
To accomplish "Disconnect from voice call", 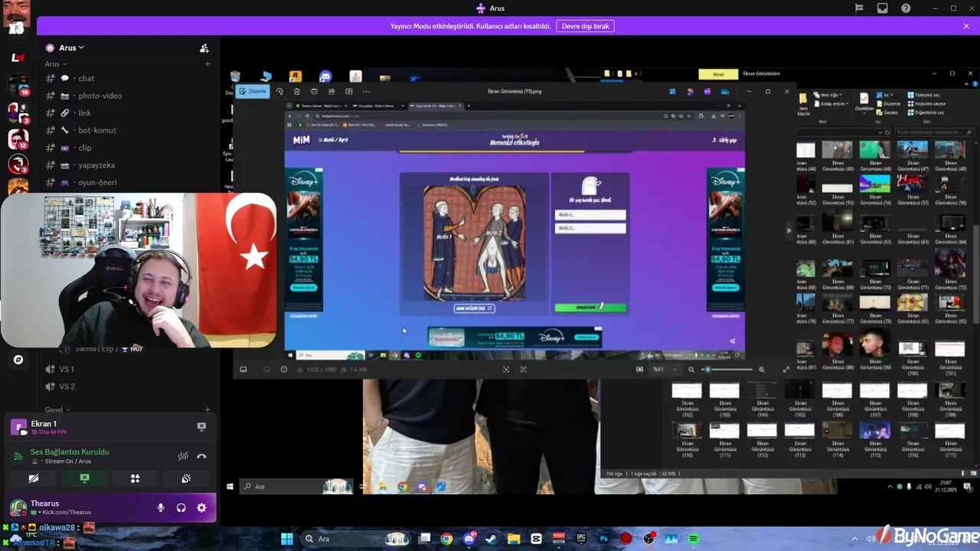I will [201, 456].
